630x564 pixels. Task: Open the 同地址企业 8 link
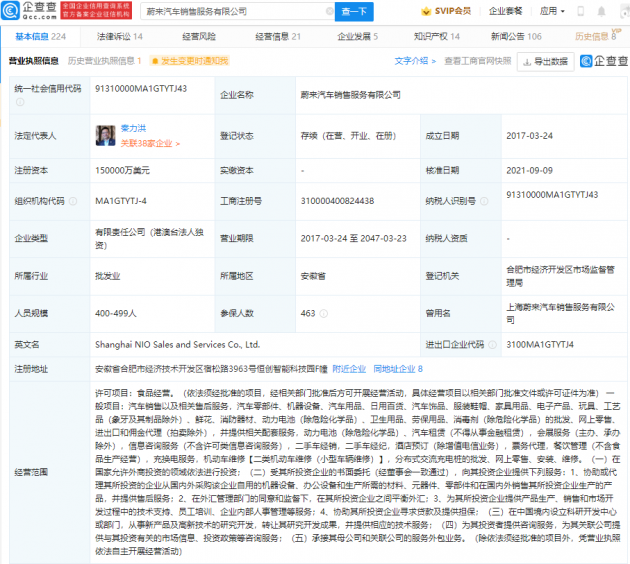(398, 369)
